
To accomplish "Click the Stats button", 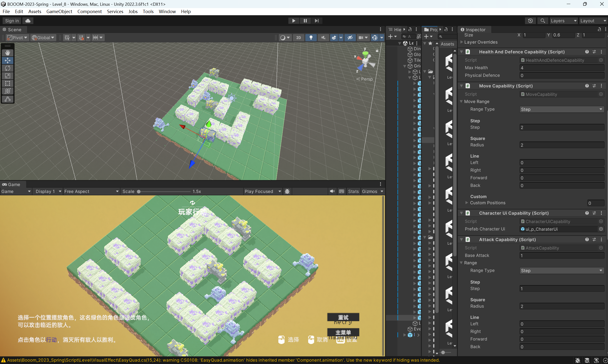I will pos(353,191).
